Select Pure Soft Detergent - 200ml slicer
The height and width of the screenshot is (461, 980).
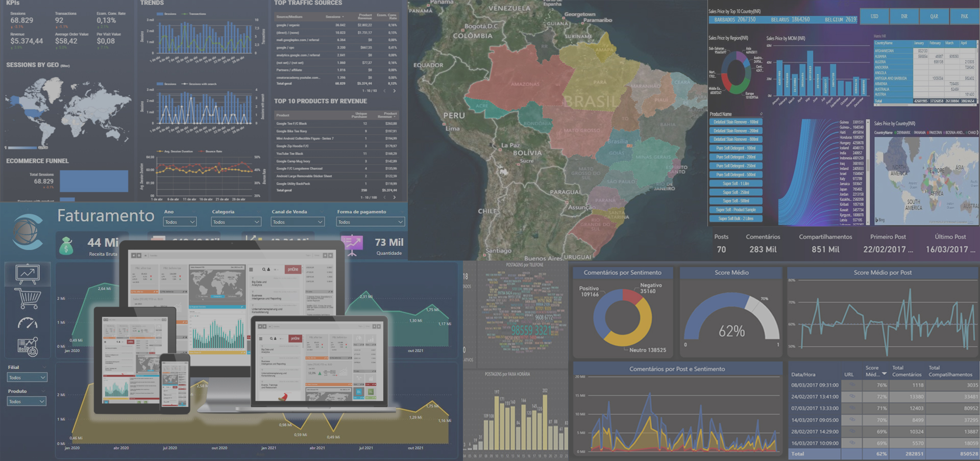pos(736,157)
